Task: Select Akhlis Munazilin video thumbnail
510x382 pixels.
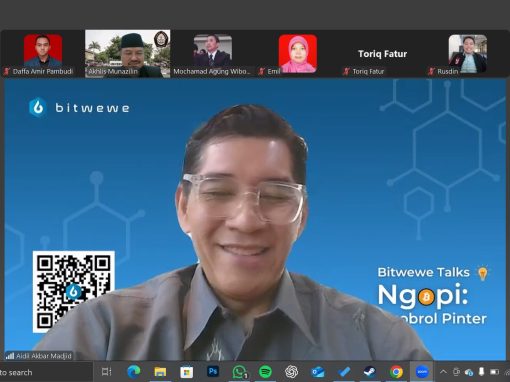Action: pos(128,54)
